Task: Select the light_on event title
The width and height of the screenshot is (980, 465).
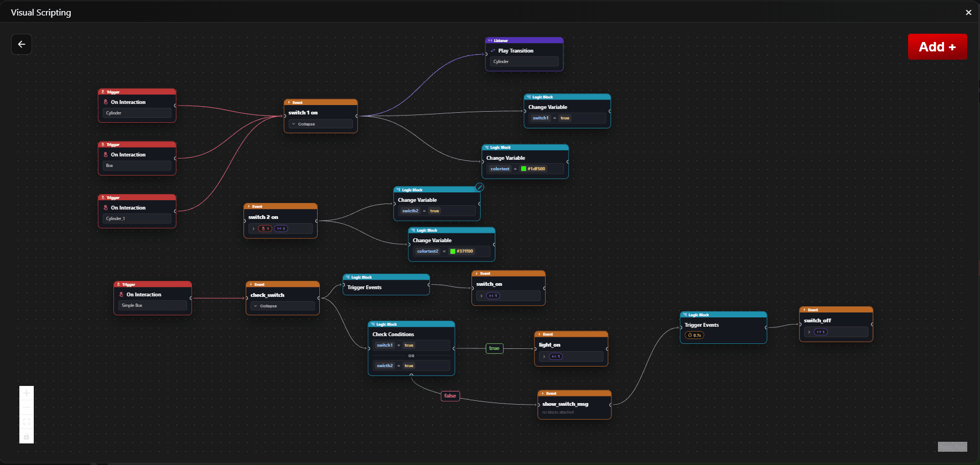Action: pos(549,345)
